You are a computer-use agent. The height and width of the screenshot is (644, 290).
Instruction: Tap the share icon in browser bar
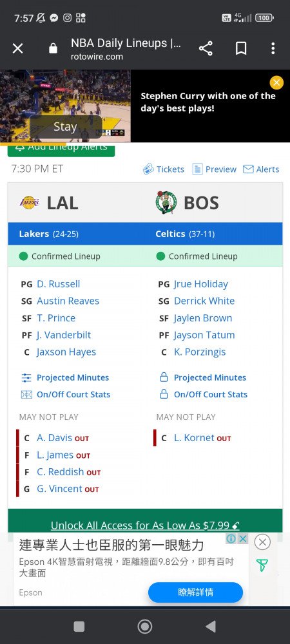tap(206, 48)
